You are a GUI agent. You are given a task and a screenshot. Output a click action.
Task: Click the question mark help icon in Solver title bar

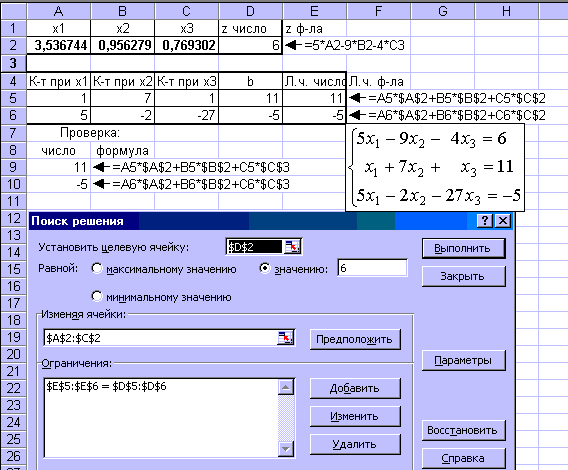(485, 220)
